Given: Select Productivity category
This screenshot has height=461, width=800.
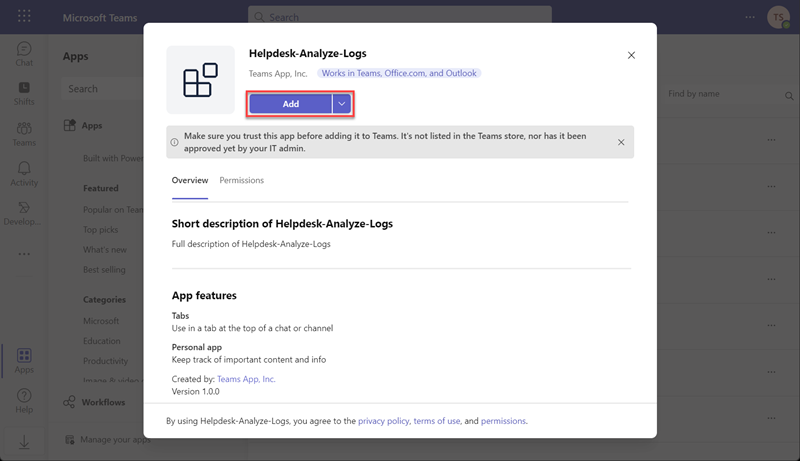Looking at the screenshot, I should click(x=105, y=361).
